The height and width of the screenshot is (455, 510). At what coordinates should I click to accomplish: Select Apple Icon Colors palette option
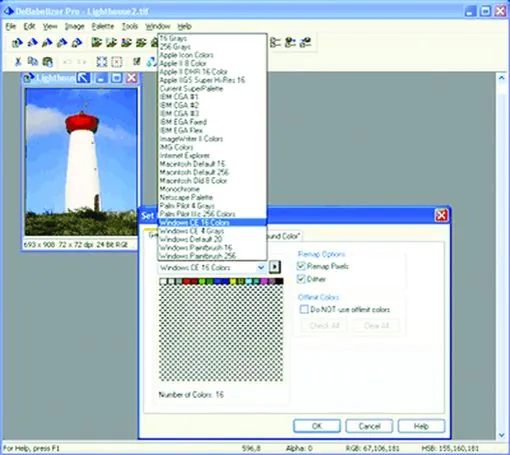212,55
